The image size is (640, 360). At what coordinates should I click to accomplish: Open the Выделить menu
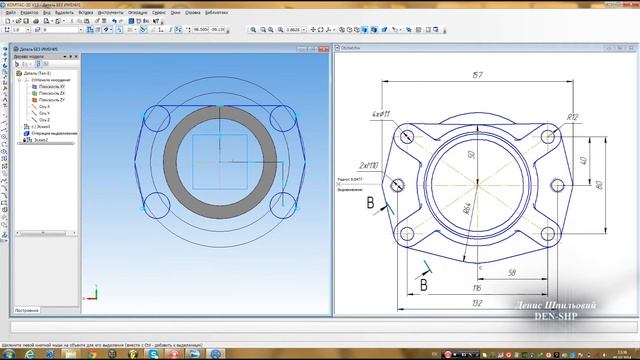pos(64,13)
